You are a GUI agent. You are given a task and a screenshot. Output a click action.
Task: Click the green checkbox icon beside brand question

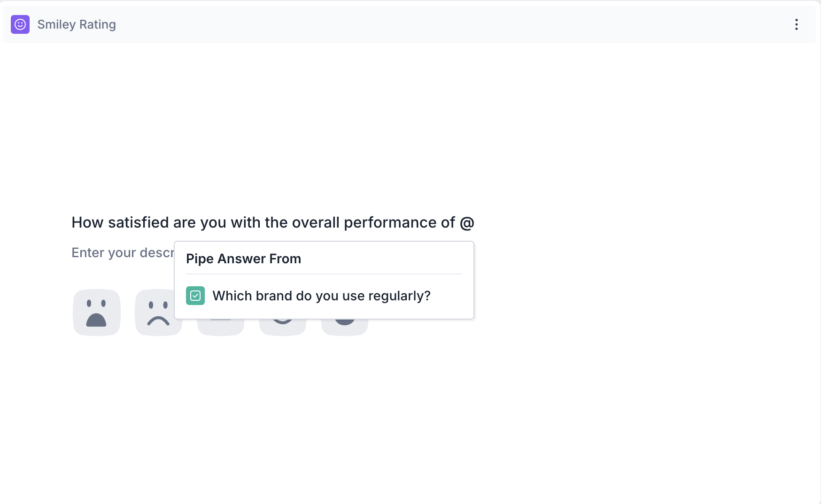[x=195, y=296]
